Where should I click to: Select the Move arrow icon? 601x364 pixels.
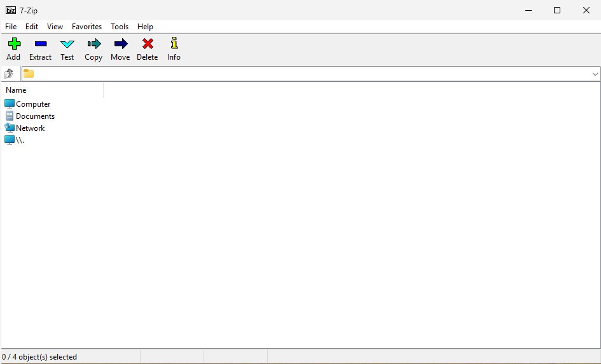click(x=120, y=44)
